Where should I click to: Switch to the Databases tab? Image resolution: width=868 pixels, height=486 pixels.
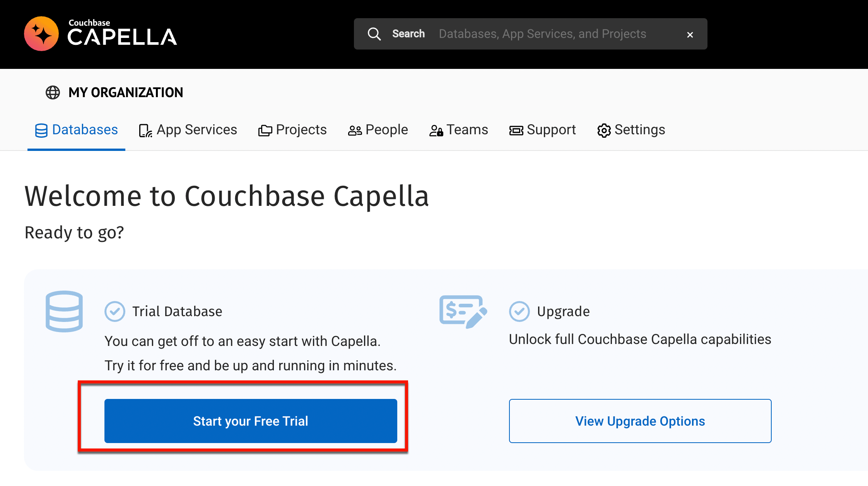(x=76, y=130)
